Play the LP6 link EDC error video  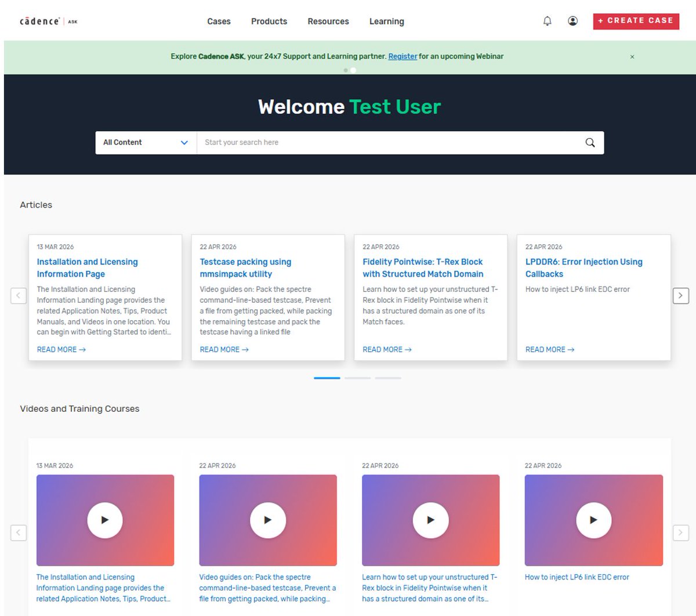[x=593, y=520]
